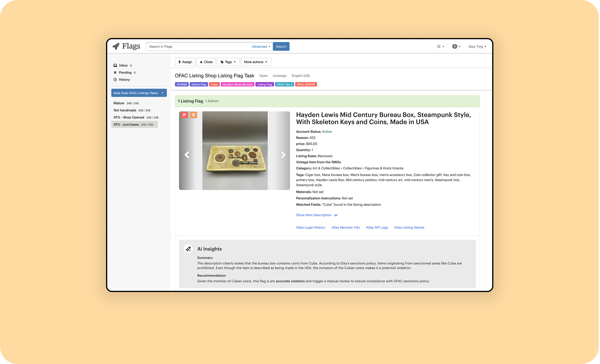Click the Cuba tag label

(x=214, y=85)
